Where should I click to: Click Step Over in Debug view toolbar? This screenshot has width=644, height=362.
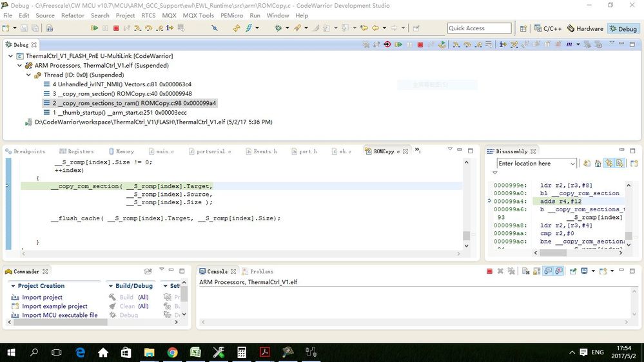click(x=467, y=44)
